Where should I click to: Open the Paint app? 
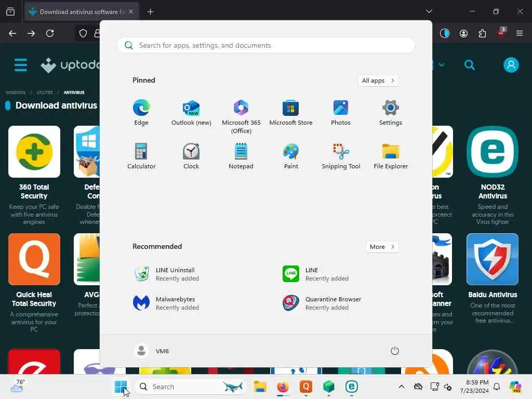coord(291,156)
